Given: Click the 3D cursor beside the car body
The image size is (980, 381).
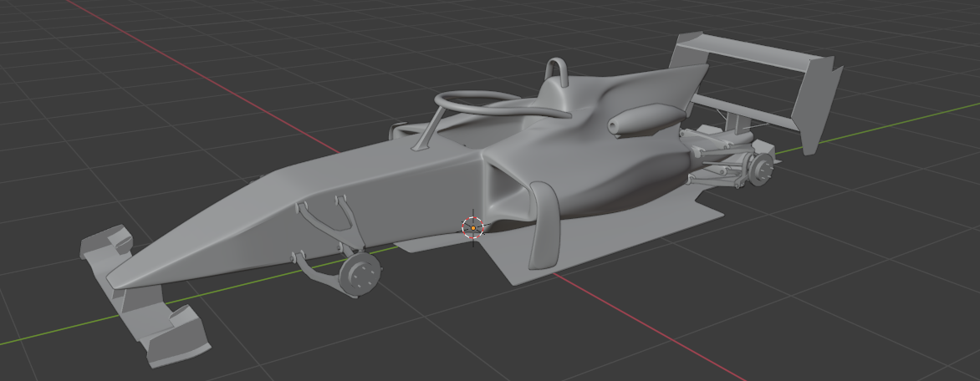Looking at the screenshot, I should tap(473, 228).
